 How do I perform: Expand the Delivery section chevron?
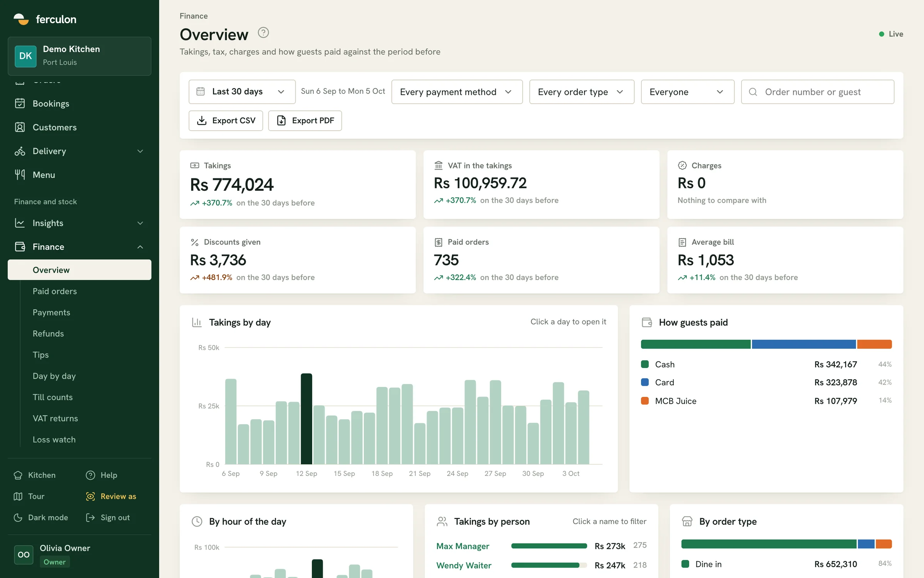(141, 151)
